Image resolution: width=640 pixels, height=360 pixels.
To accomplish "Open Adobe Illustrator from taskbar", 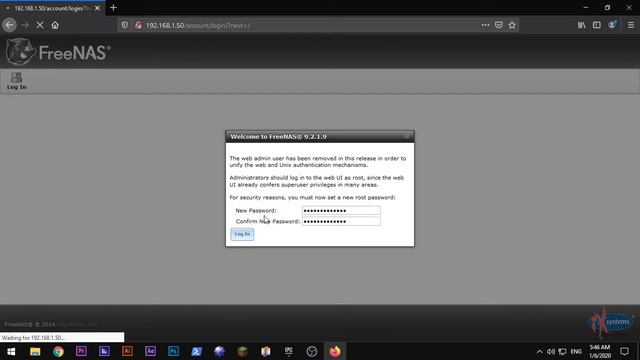I will click(127, 351).
